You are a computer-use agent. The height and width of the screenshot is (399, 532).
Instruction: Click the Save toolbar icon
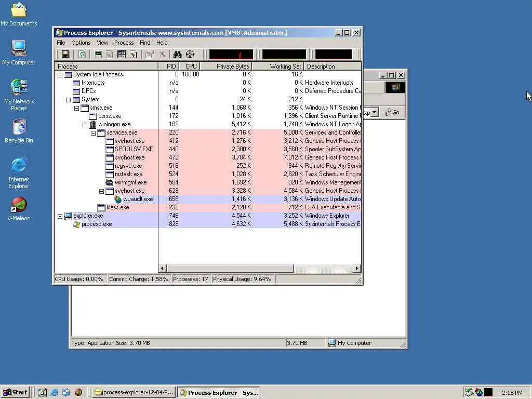65,54
